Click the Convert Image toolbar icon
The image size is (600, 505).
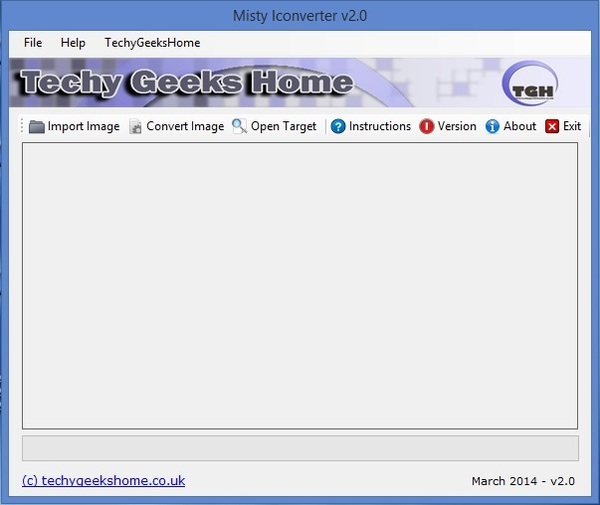[x=136, y=127]
